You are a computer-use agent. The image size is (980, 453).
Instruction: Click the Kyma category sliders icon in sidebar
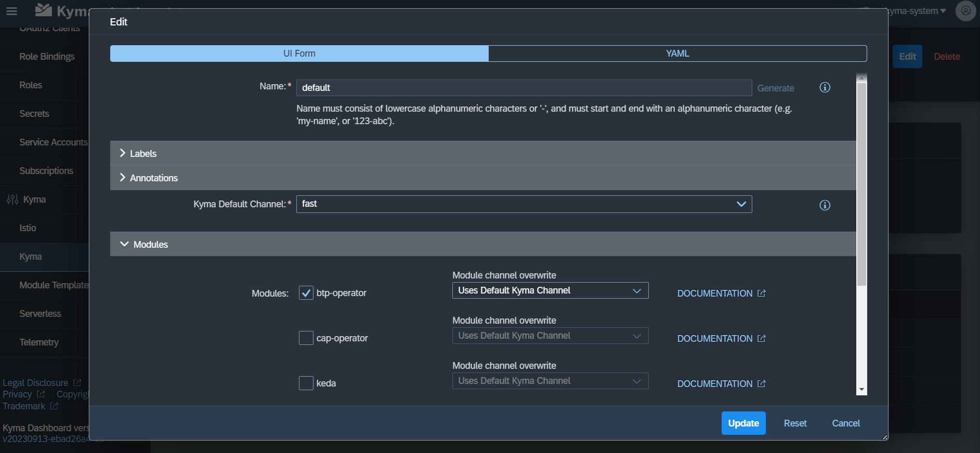(x=12, y=199)
